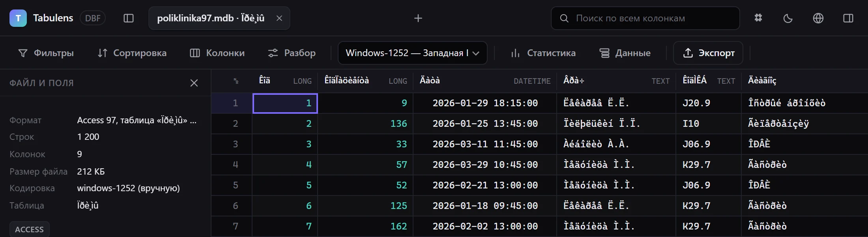Image resolution: width=868 pixels, height=237 pixels.
Task: Open the Сортировка sorting options
Action: pos(132,53)
